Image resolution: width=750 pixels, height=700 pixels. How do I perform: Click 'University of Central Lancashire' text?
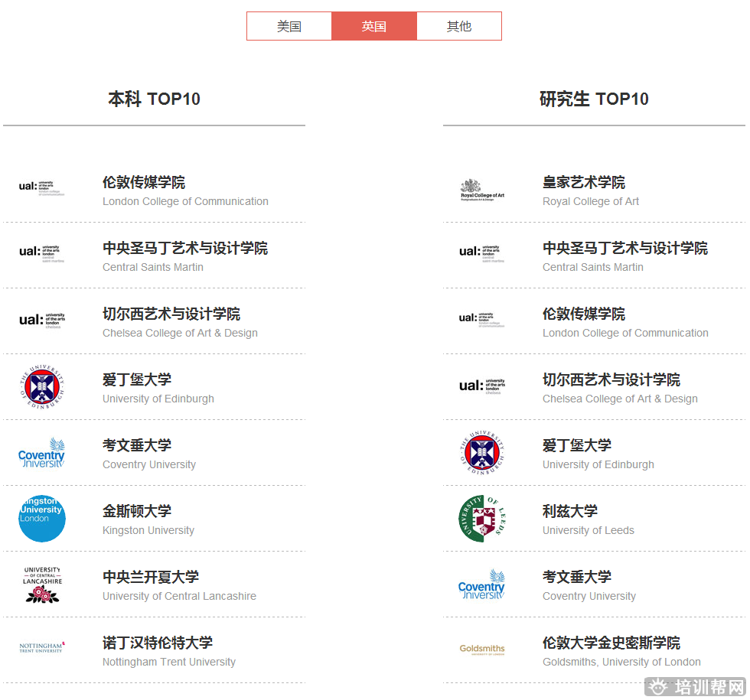tap(179, 596)
